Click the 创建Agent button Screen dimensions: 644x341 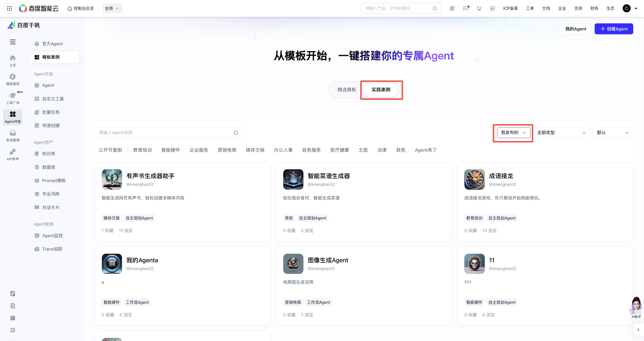[x=614, y=29]
